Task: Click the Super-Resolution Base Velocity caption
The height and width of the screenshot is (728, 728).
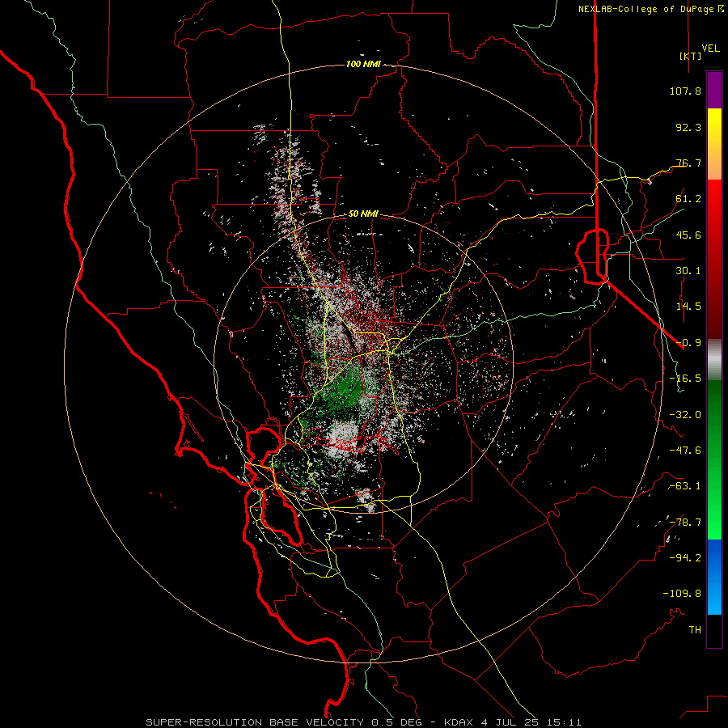Action: 363,722
